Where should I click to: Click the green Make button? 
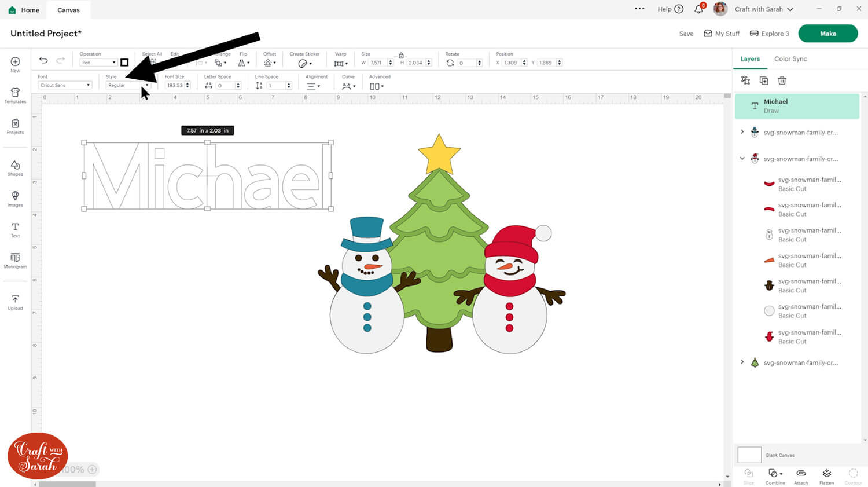pos(828,34)
